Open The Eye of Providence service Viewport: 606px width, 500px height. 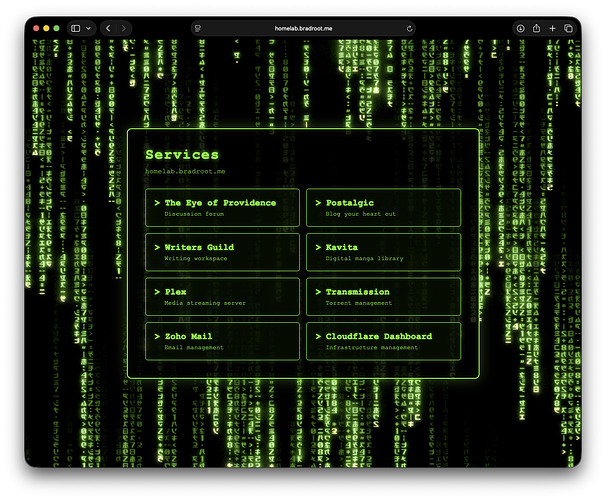(222, 207)
